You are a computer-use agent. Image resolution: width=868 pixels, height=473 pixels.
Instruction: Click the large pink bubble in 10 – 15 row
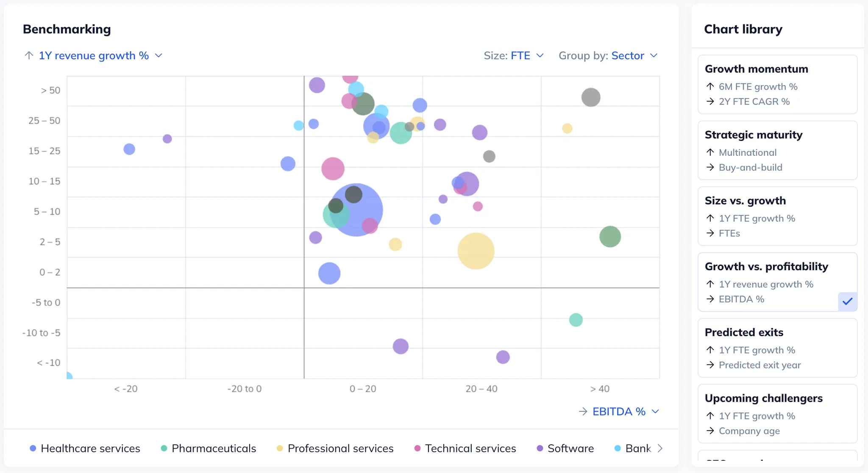333,169
